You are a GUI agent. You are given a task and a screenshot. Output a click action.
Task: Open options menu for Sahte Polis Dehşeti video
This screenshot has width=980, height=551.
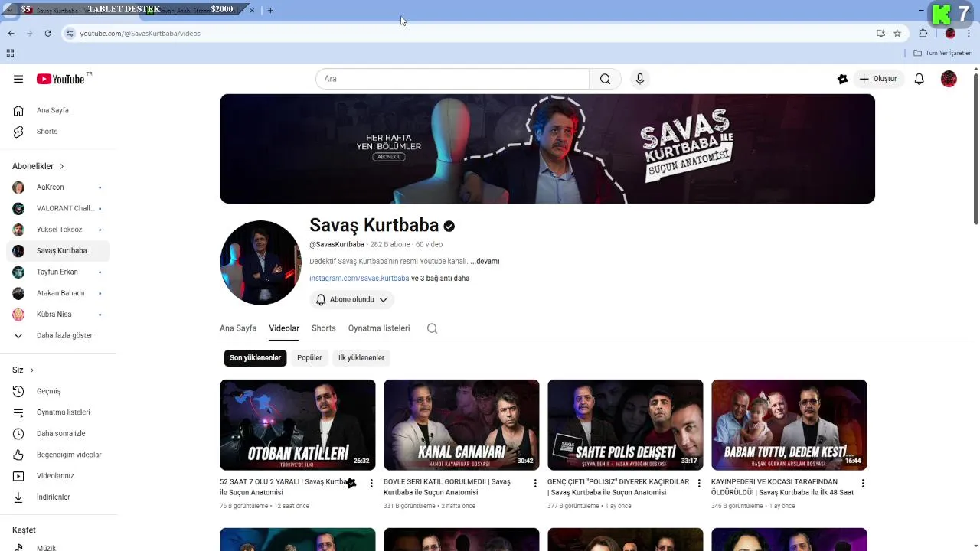698,483
